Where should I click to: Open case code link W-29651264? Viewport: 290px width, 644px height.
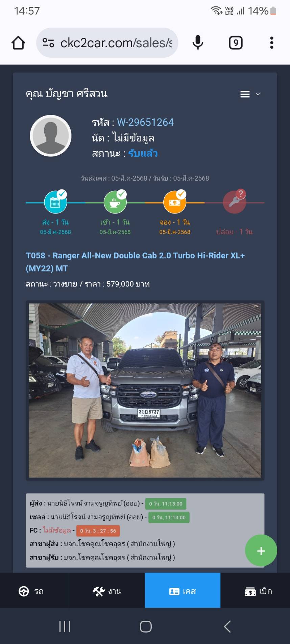[x=145, y=122]
